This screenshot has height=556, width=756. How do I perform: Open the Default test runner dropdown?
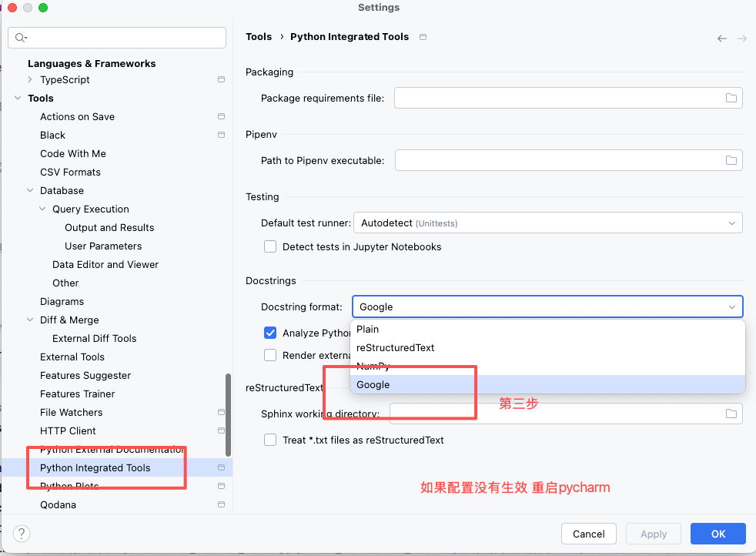point(547,223)
